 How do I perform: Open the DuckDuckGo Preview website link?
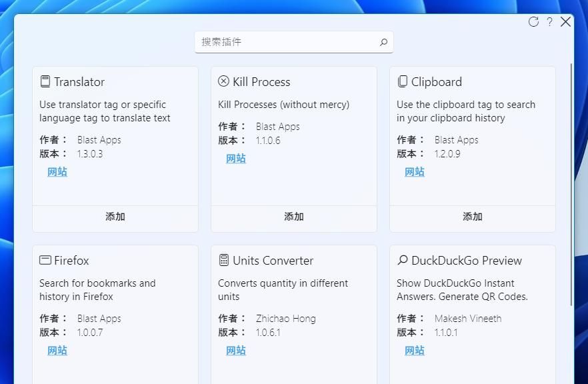(414, 350)
